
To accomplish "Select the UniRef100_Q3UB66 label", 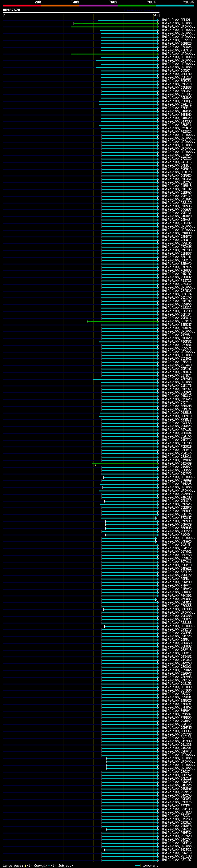I will click(x=177, y=88).
